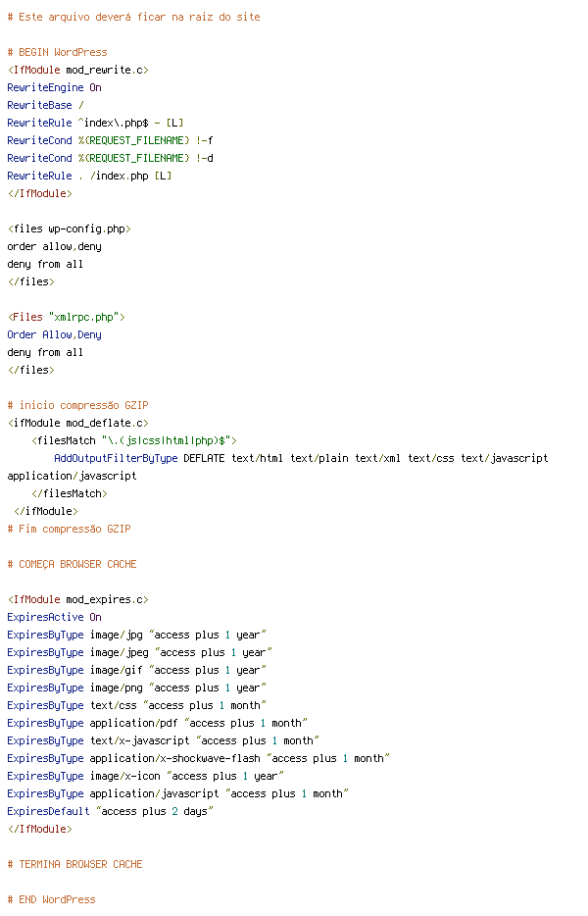Select the '# COMEÇA BROWSER CACHE' comment
Screen dimensions: 588x916
tap(72, 564)
